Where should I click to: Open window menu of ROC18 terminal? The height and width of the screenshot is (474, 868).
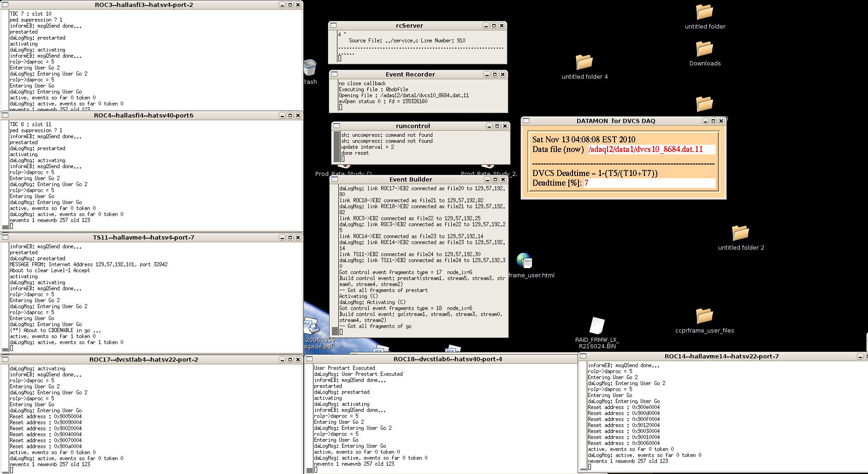309,359
